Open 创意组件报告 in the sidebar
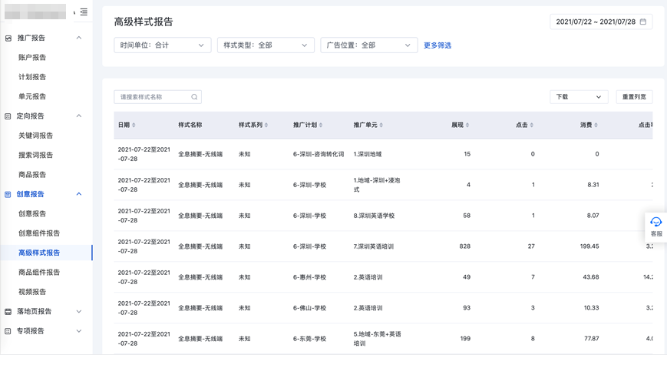Screen dimensions: 670x365 (x=39, y=233)
